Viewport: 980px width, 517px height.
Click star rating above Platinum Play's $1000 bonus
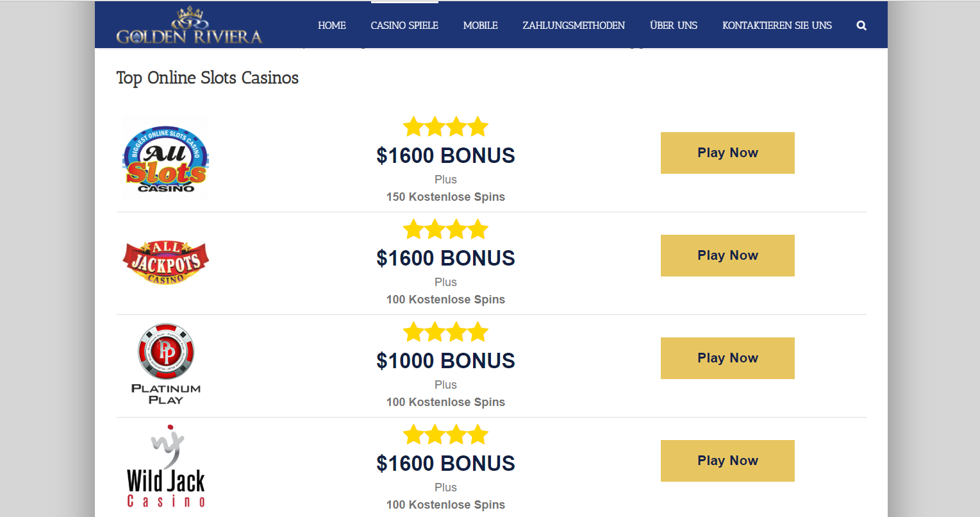pyautogui.click(x=445, y=332)
